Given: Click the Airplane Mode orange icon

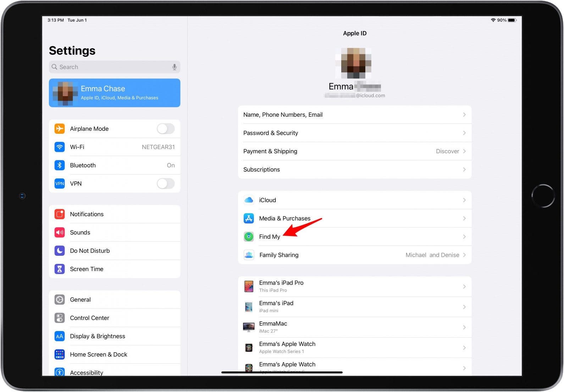Looking at the screenshot, I should coord(60,128).
